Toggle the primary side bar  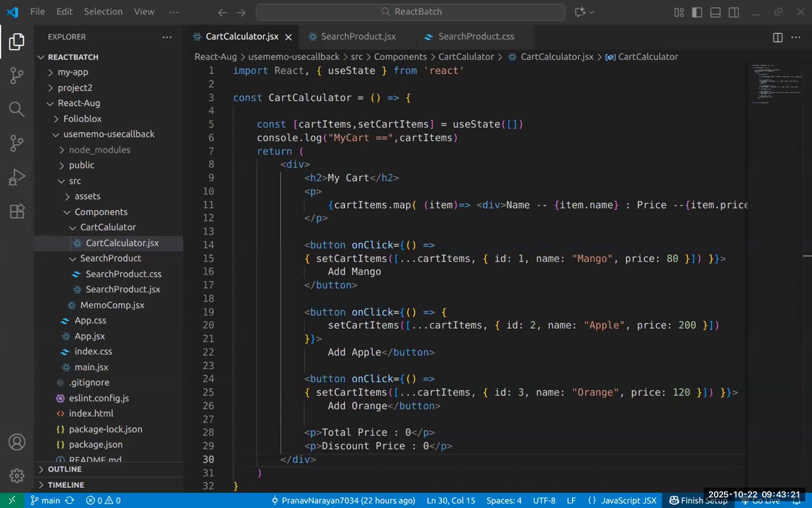coord(697,13)
